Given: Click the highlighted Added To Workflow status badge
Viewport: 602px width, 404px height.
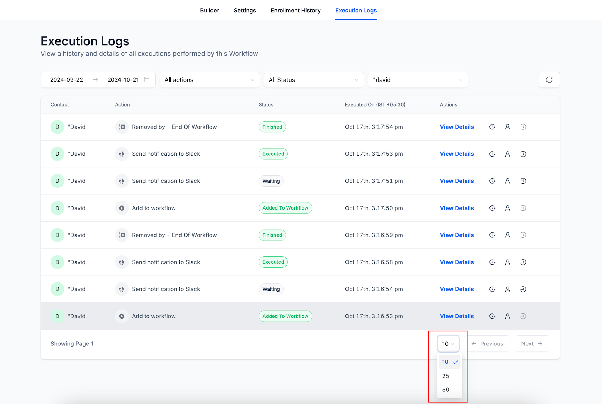Looking at the screenshot, I should (285, 316).
